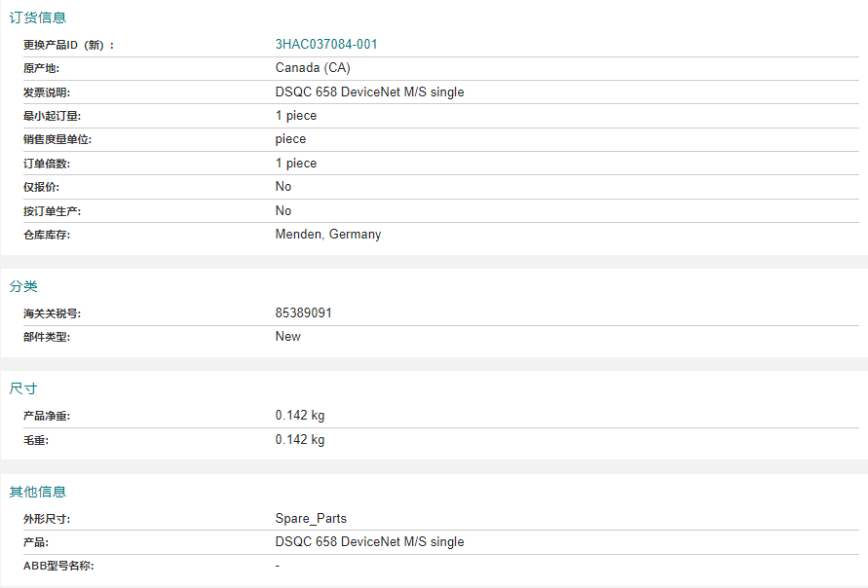Open replacement product link 3HAC037084-001
868x588 pixels.
pos(326,44)
